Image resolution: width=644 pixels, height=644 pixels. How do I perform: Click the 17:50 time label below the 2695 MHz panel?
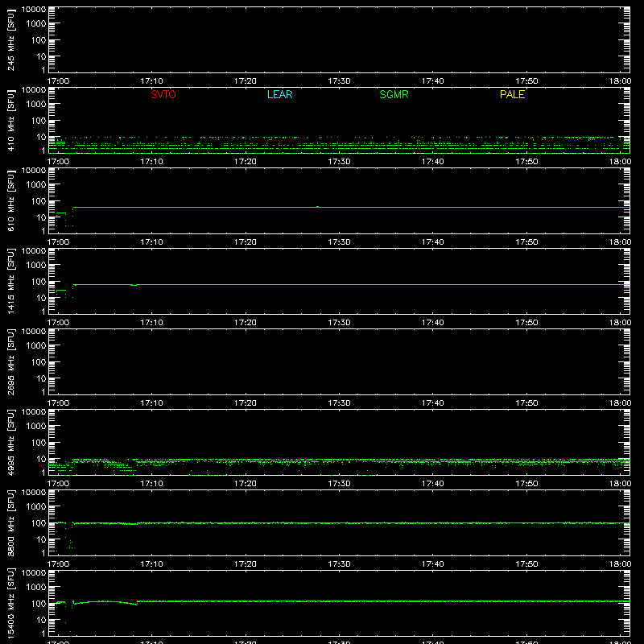point(526,403)
